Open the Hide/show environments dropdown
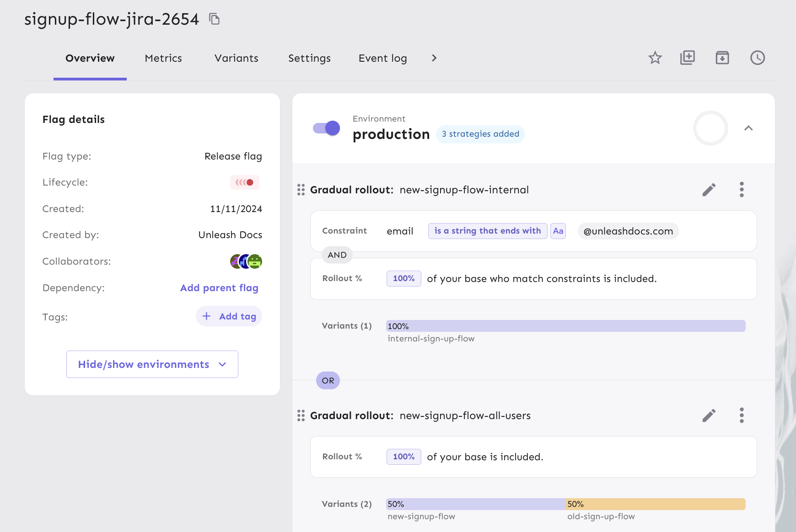The image size is (796, 532). tap(152, 364)
